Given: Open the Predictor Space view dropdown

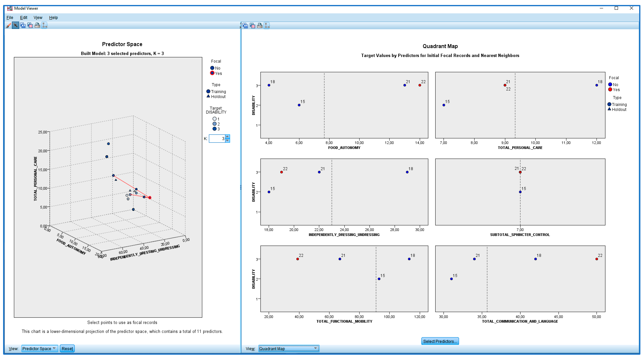Looking at the screenshot, I should pos(39,348).
